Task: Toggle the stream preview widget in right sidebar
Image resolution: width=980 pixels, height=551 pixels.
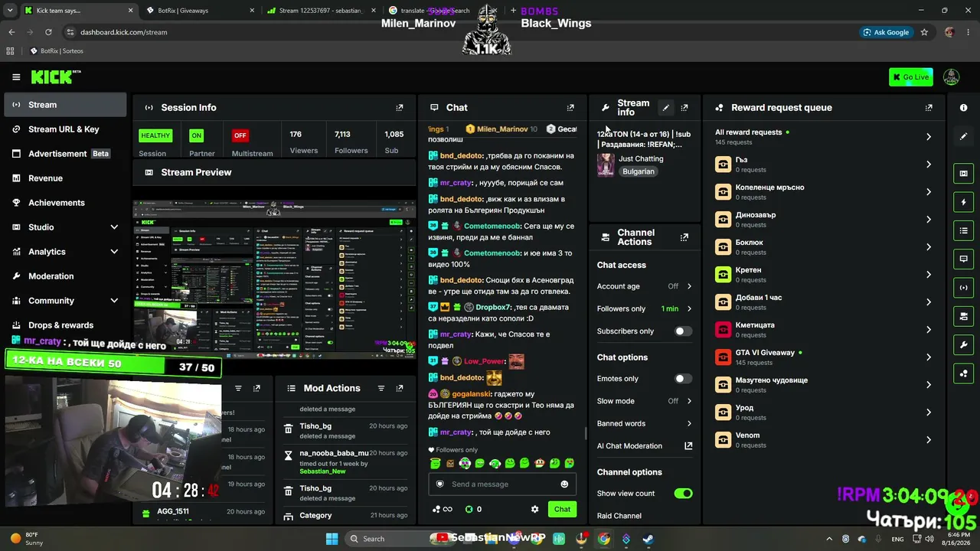Action: pos(963,174)
